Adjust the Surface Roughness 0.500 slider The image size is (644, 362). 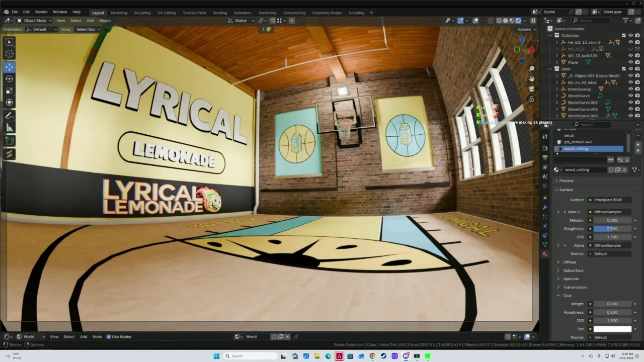612,229
